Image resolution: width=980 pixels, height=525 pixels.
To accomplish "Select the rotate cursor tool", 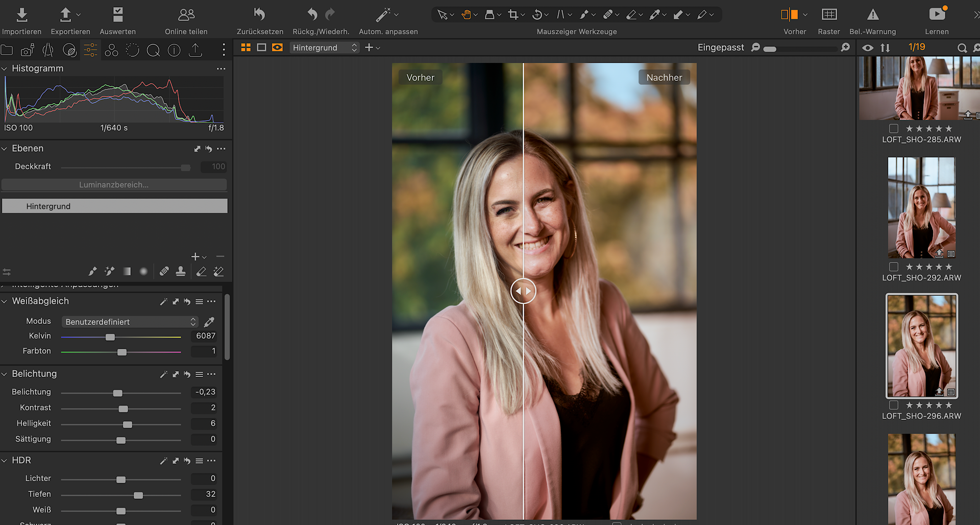I will 537,15.
